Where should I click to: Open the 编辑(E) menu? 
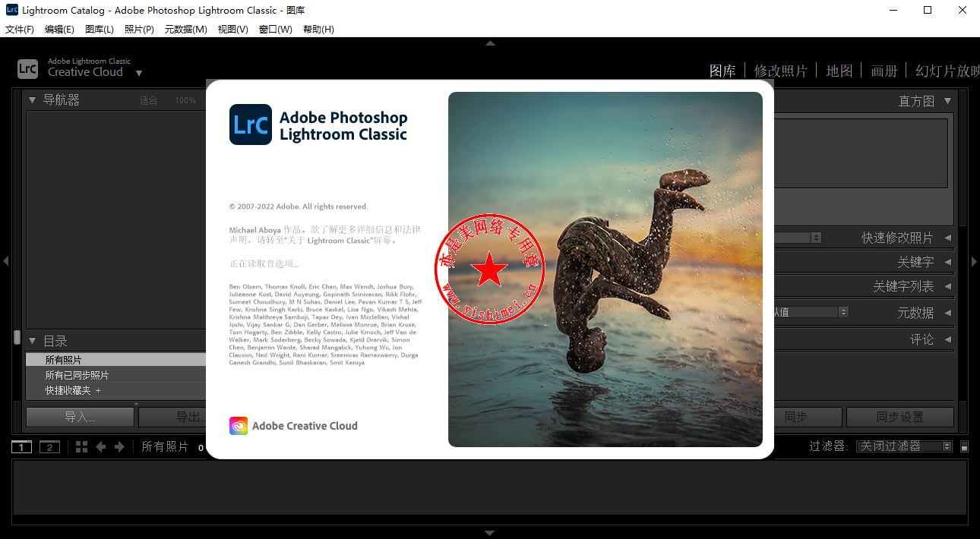[59, 30]
